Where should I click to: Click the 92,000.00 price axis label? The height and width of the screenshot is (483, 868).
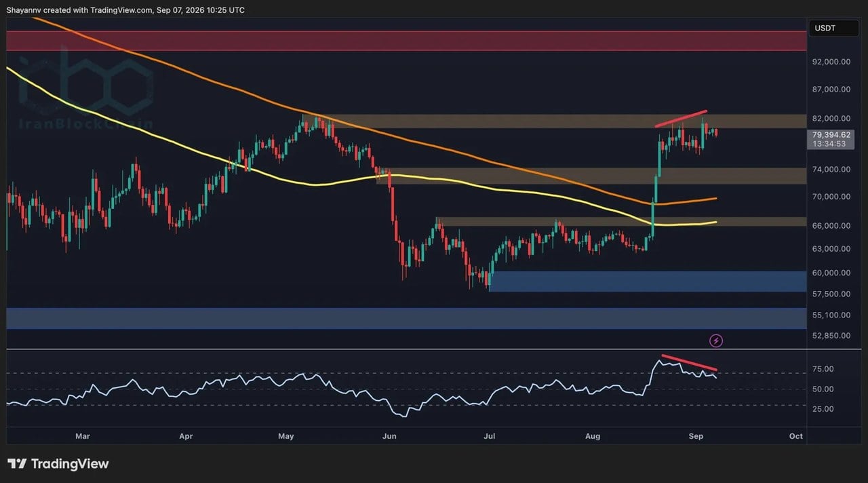click(831, 62)
